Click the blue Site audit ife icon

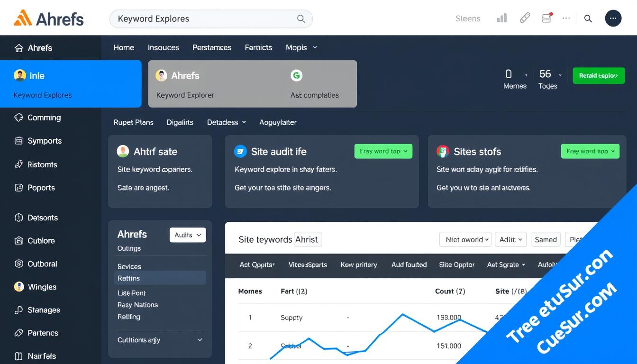click(x=240, y=151)
